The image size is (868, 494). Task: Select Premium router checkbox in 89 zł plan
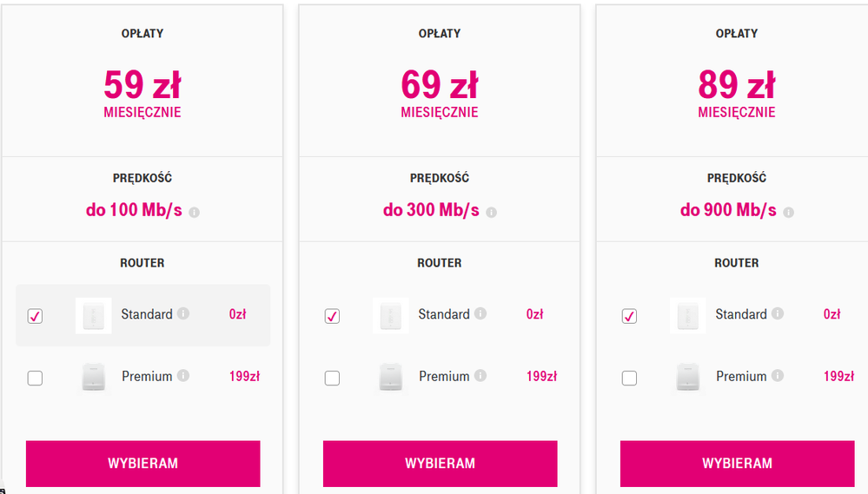629,378
